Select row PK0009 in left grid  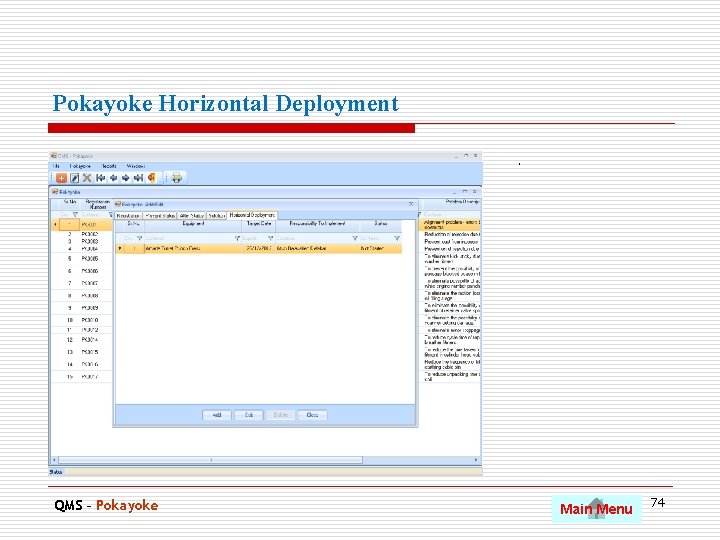coord(82,308)
